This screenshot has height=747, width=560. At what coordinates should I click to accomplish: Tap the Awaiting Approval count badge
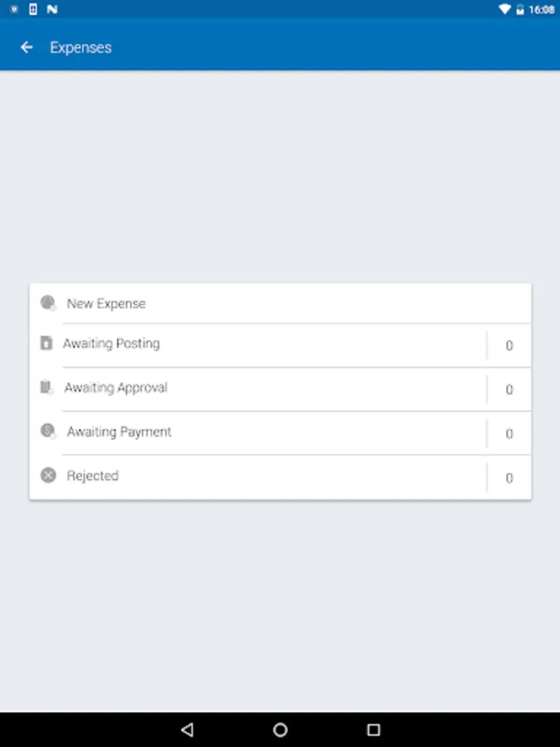[x=509, y=389]
